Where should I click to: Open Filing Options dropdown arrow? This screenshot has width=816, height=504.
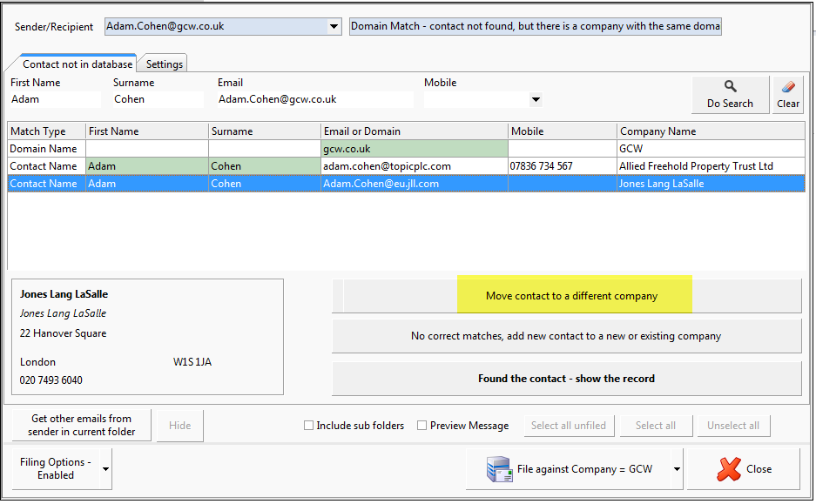[105, 469]
